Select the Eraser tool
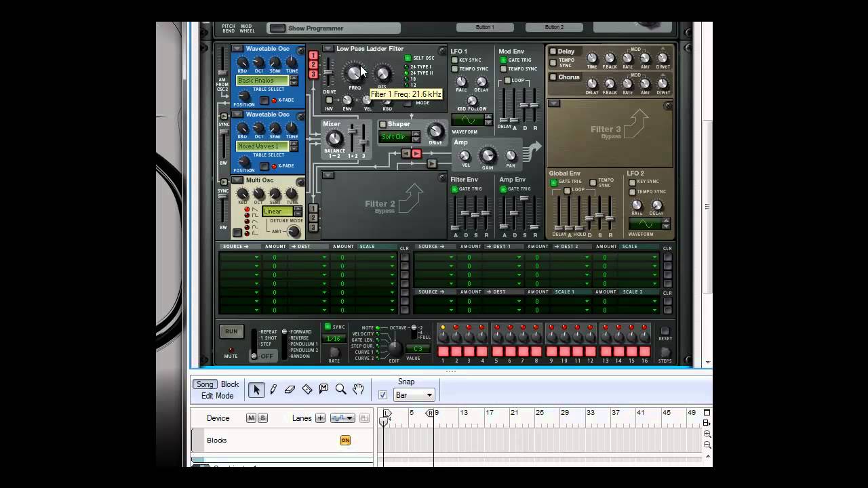This screenshot has height=488, width=868. coord(290,390)
